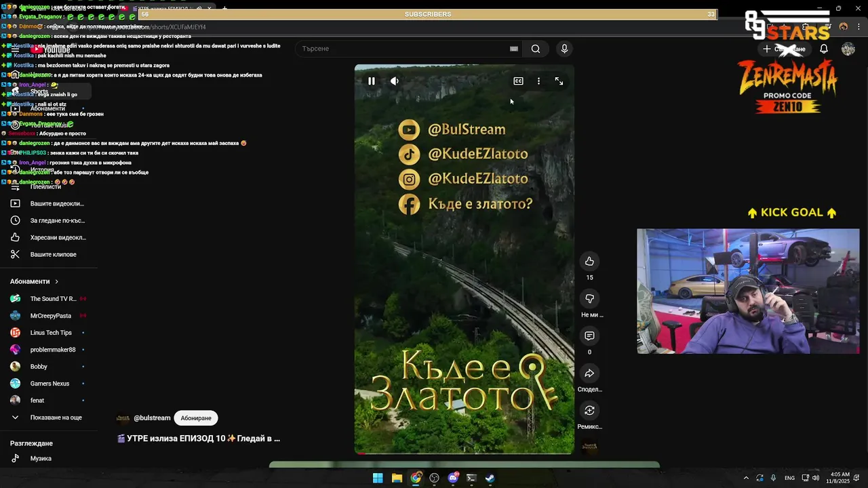868x488 pixels.
Task: Open Bobby channel in subscriptions
Action: coord(47,367)
